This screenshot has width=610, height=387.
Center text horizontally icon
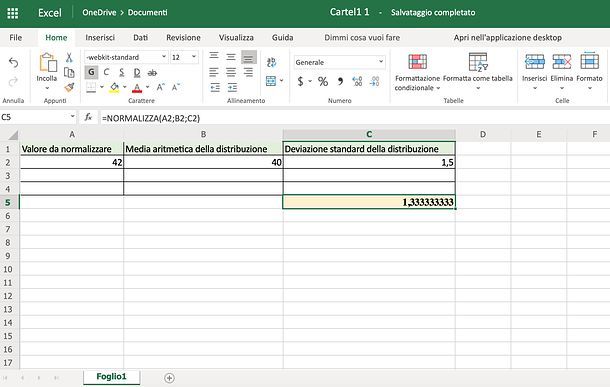231,72
